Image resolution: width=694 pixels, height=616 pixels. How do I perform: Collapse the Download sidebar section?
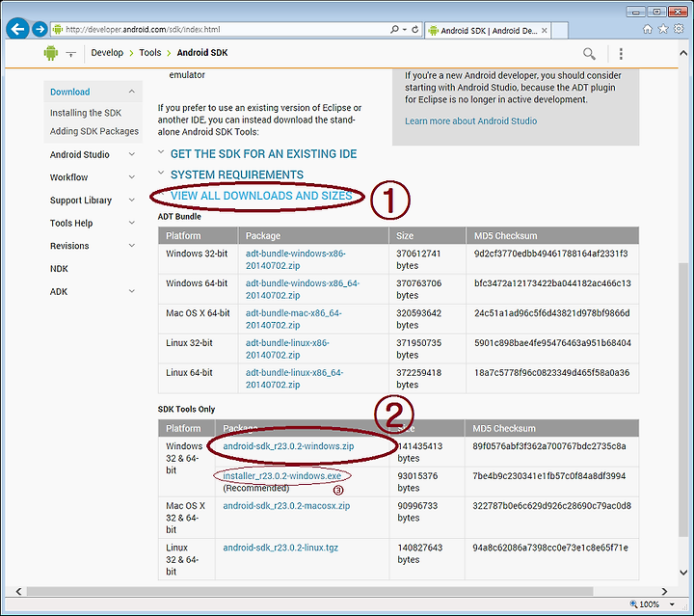pos(131,92)
